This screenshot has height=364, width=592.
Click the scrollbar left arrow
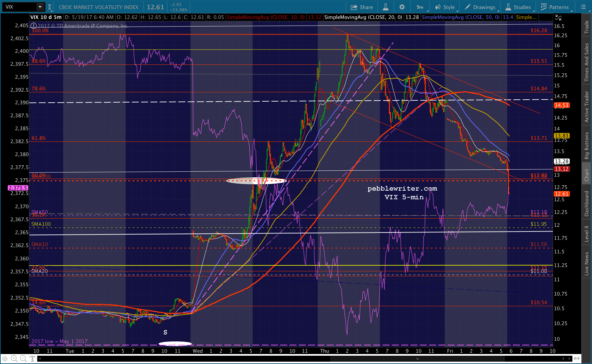click(40, 359)
